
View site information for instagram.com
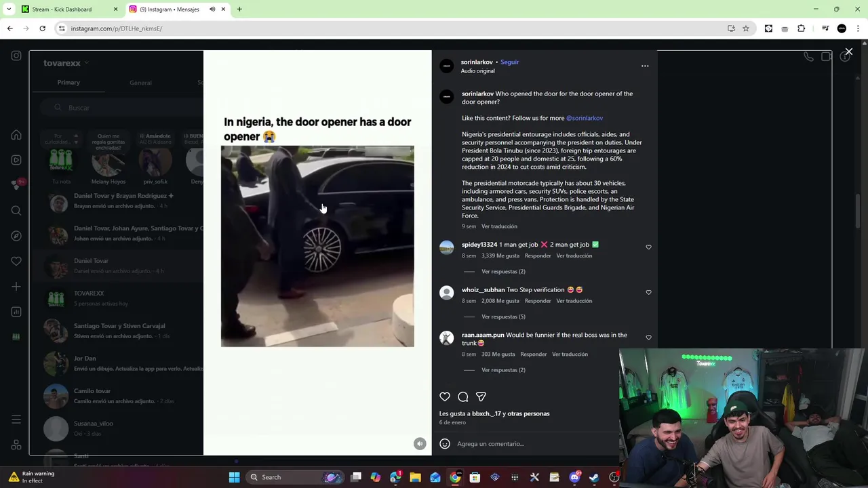[62, 28]
